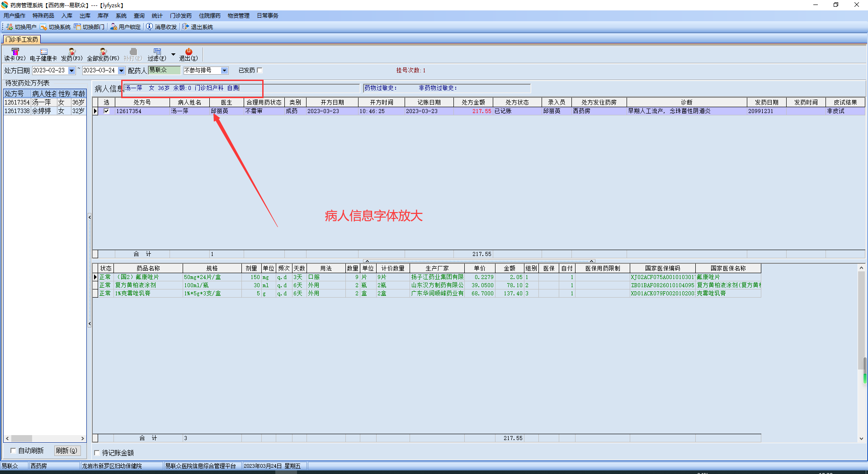Viewport: 868px width, 474px height.
Task: Open the 住院摆药 menu
Action: tap(210, 16)
